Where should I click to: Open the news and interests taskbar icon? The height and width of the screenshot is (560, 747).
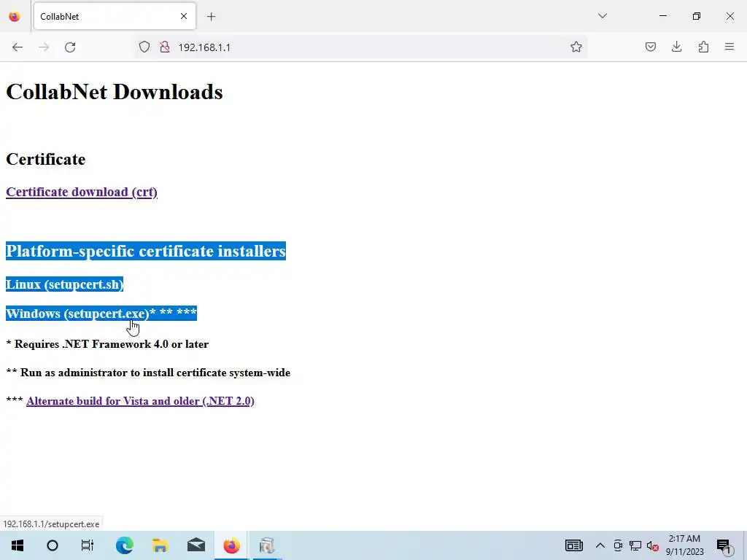pyautogui.click(x=573, y=545)
